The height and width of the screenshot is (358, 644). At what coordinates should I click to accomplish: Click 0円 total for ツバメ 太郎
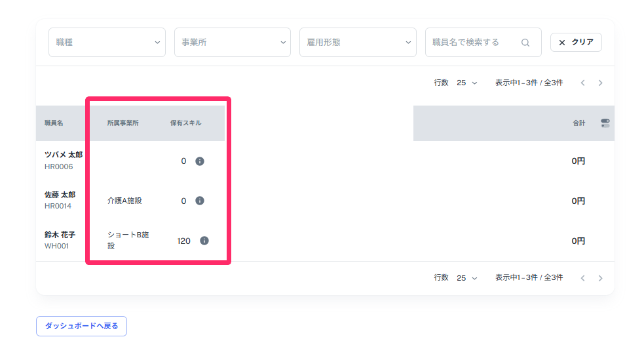click(578, 161)
